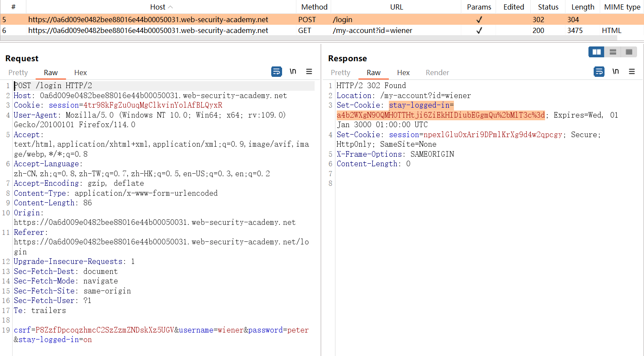644x356 pixels.
Task: Toggle word wrap icon in Request panel
Action: (x=276, y=72)
